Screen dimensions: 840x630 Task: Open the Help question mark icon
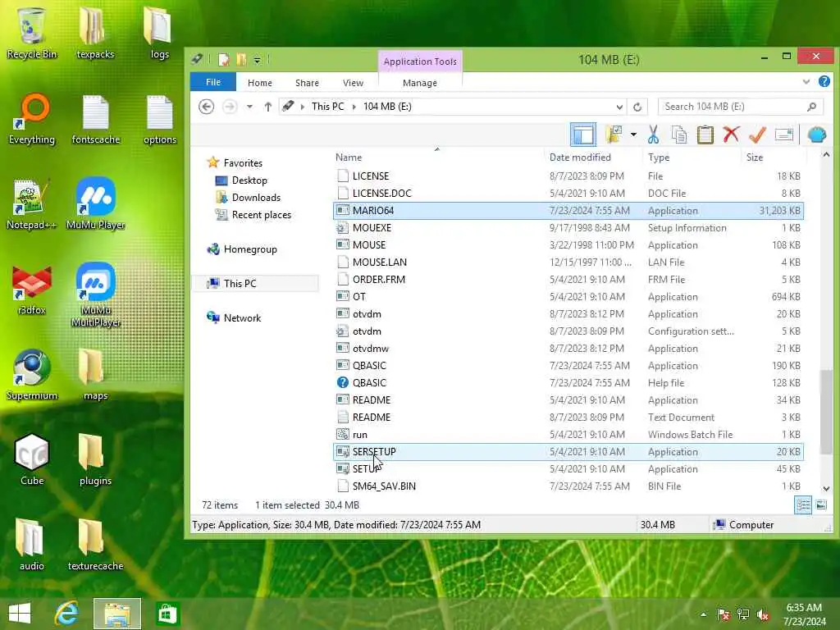tap(824, 81)
